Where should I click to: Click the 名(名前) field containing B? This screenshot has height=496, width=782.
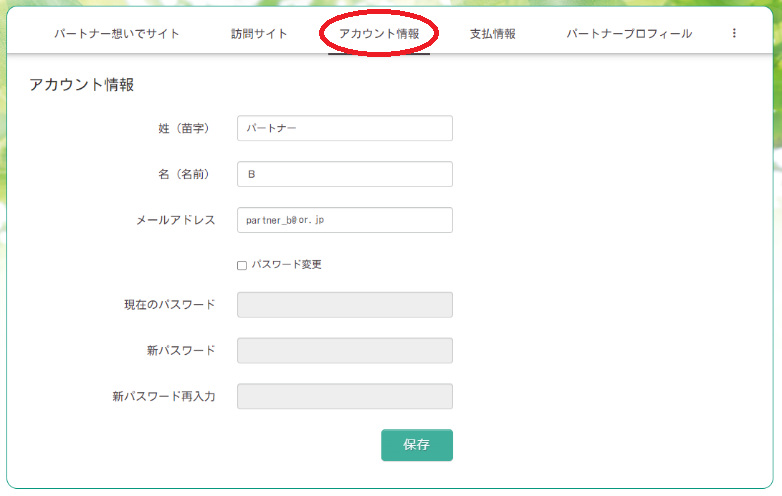(345, 174)
